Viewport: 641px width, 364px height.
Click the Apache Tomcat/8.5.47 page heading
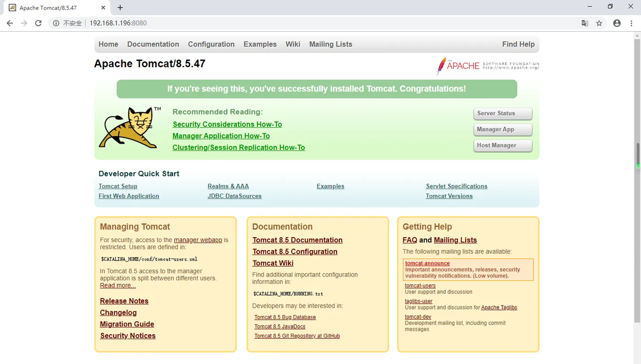tap(150, 64)
